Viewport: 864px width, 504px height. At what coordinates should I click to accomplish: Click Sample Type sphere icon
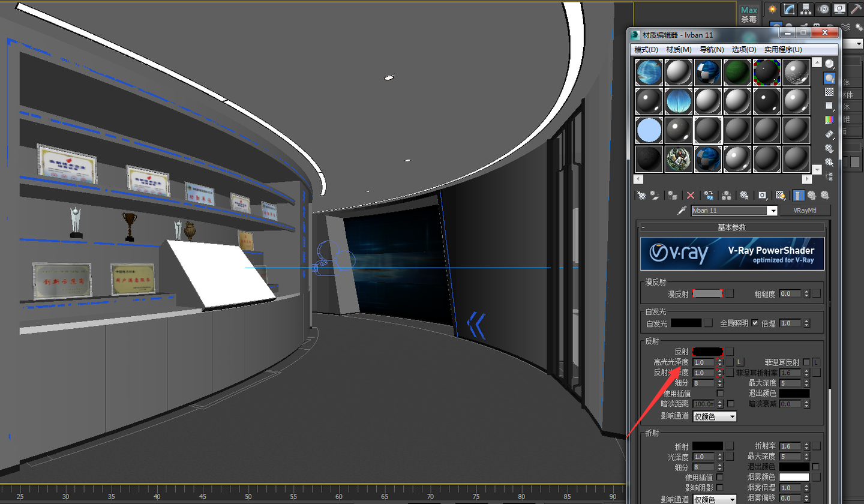830,63
